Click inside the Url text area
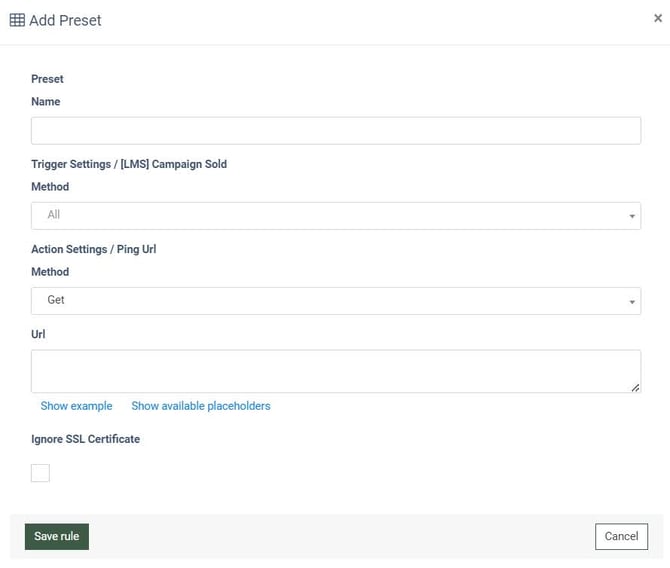The height and width of the screenshot is (568, 670). (x=335, y=371)
